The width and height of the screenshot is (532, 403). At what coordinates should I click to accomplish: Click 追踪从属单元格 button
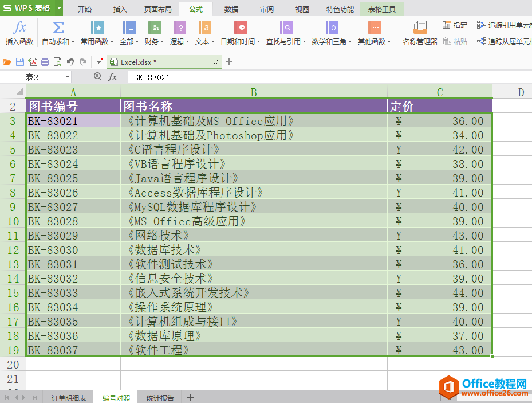coord(504,41)
